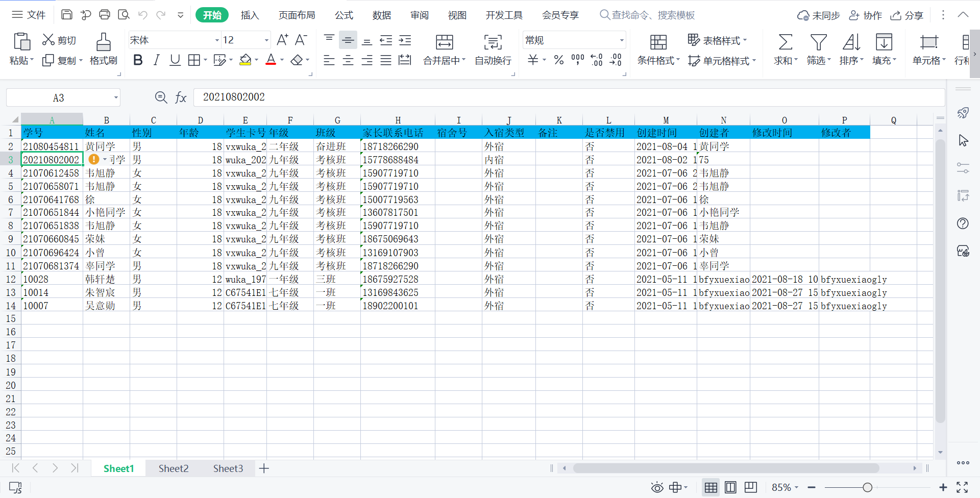Click the eye protection mode icon in status bar
Viewport: 980px width, 498px height.
pyautogui.click(x=657, y=487)
